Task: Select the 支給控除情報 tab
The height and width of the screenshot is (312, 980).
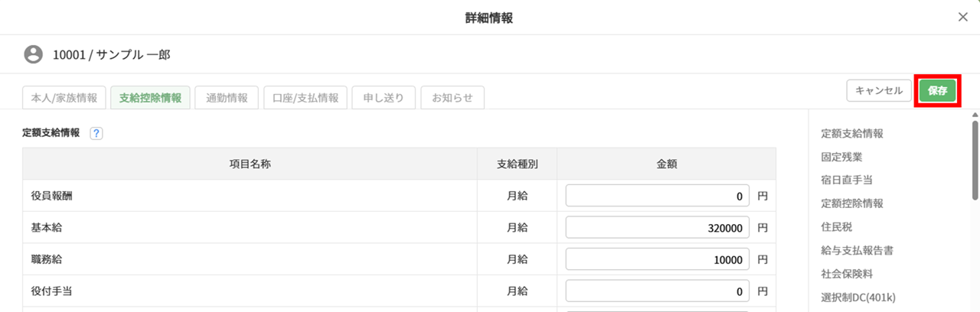Action: (150, 98)
